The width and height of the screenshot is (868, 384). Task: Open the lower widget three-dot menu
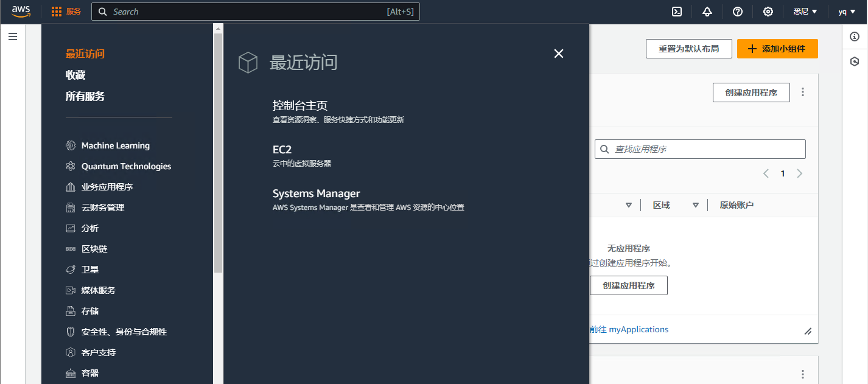[x=803, y=374]
